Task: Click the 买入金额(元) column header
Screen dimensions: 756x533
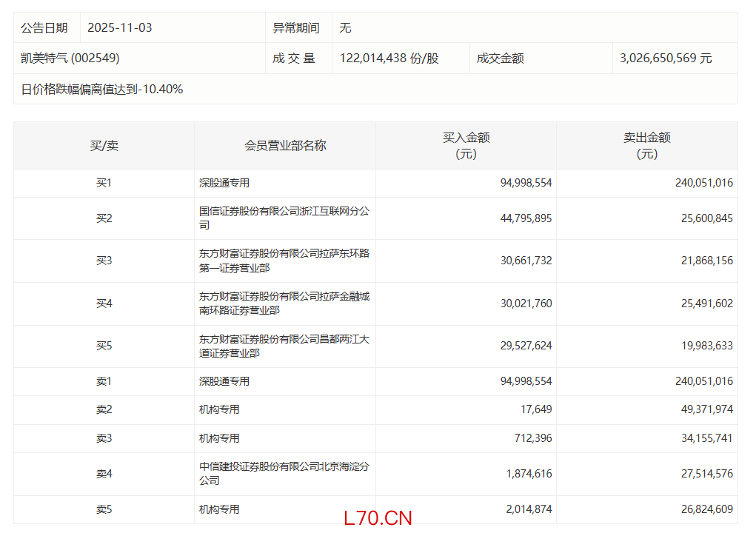Action: pos(466,146)
